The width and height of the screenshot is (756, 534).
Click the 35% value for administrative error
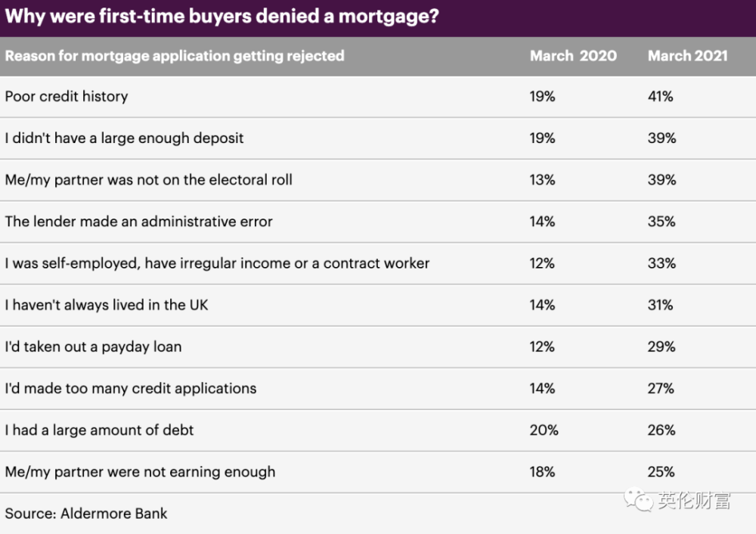point(661,222)
